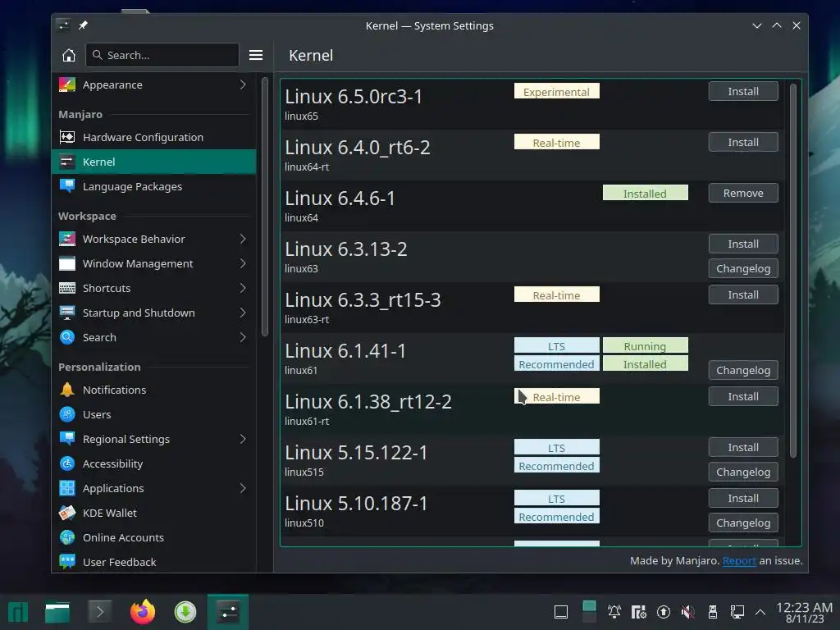Expand the Workspace Behavior chevron
Image resolution: width=840 pixels, height=630 pixels.
point(243,239)
